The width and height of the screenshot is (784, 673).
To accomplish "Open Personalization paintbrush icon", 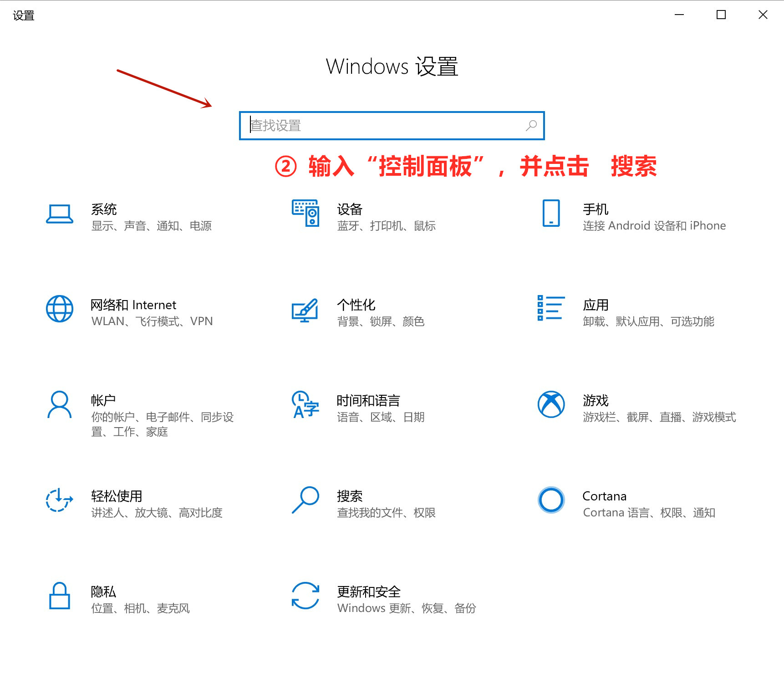I will [305, 310].
